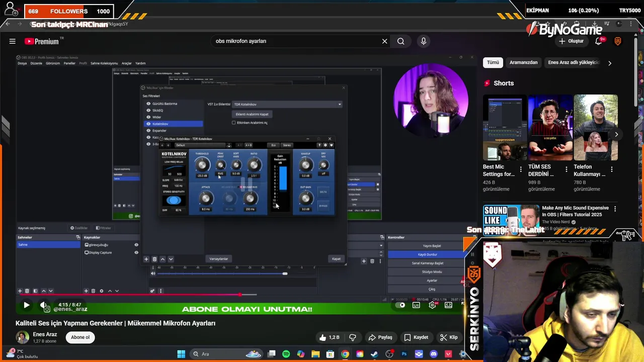Toggle the Kotelnikov Stereo mode button

pyautogui.click(x=287, y=145)
